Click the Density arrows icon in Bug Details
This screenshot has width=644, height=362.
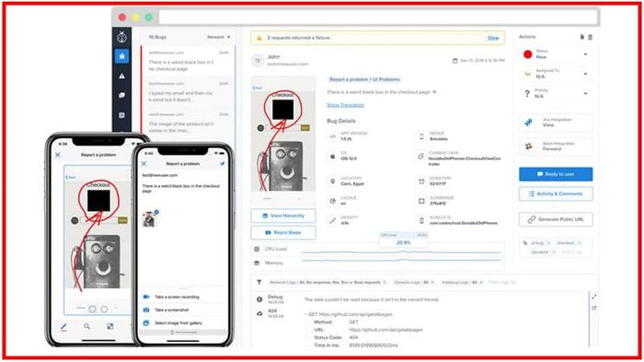click(x=333, y=220)
